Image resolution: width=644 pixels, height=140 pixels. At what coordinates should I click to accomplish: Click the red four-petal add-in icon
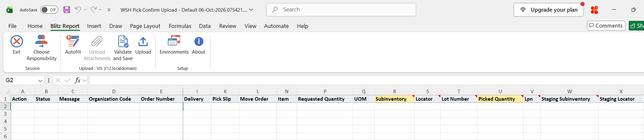click(x=595, y=10)
